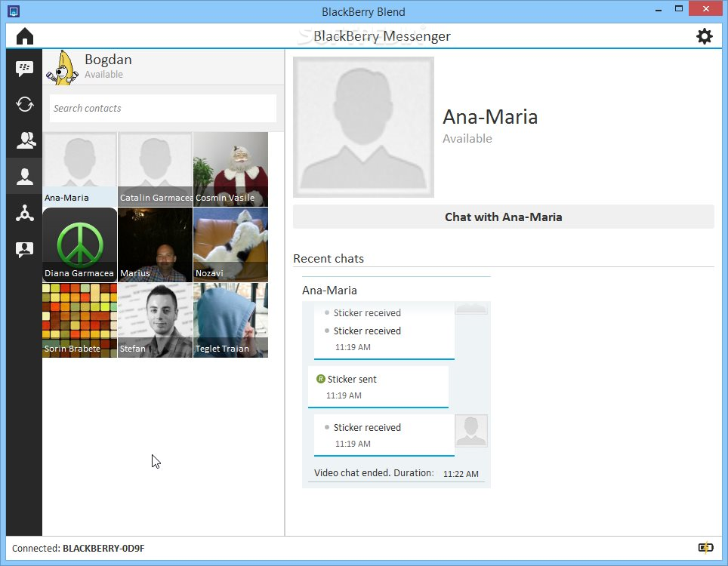Select the Sorin Brabete contact tile
This screenshot has height=566, width=728.
79,320
